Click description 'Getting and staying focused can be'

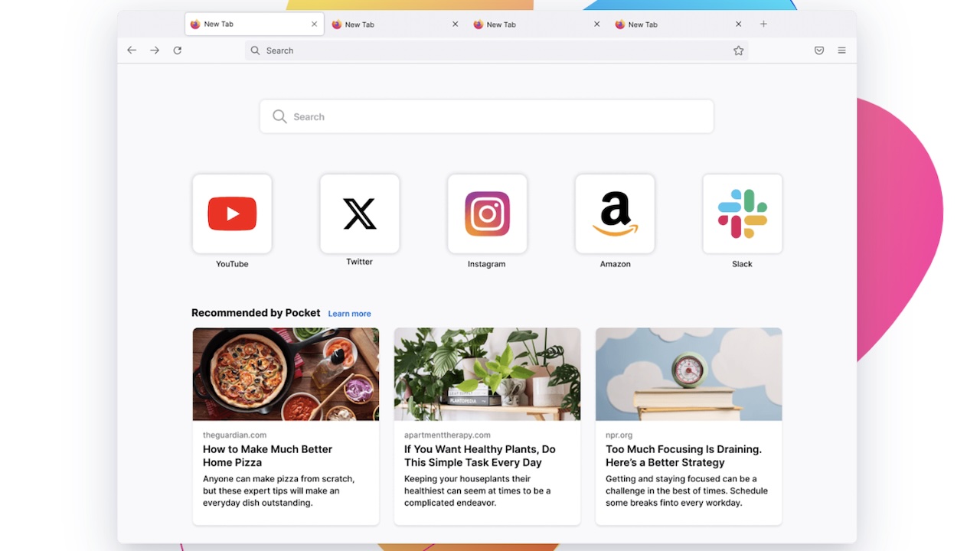pyautogui.click(x=687, y=491)
